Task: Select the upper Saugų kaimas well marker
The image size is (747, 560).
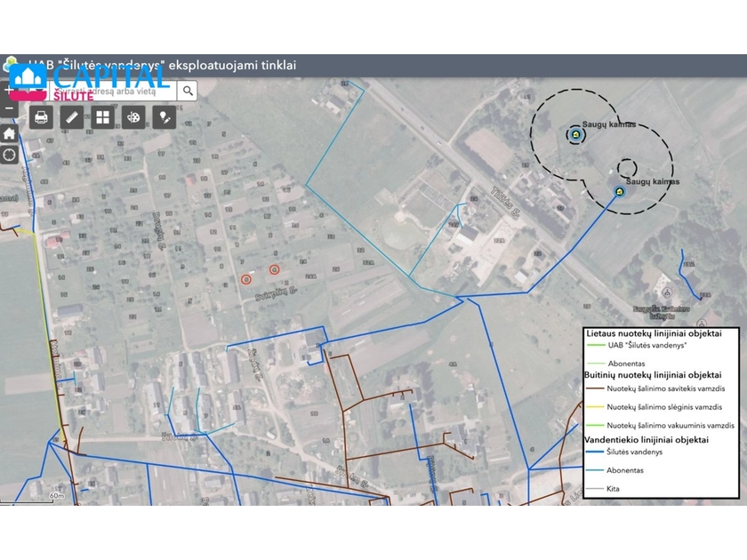Action: pos(576,135)
